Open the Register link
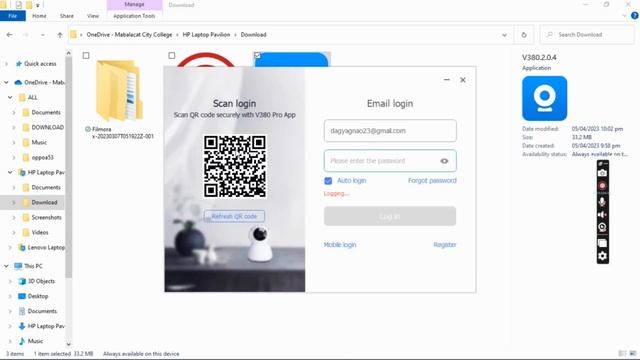 pos(444,244)
